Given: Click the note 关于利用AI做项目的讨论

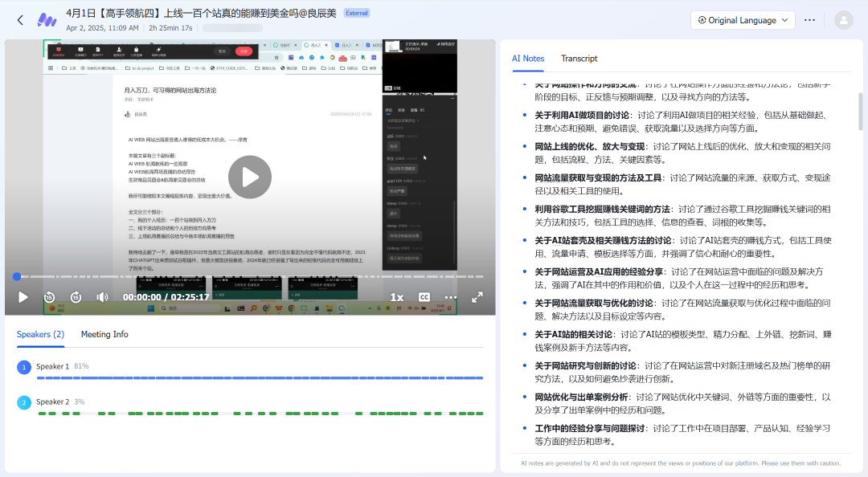Looking at the screenshot, I should [581, 115].
